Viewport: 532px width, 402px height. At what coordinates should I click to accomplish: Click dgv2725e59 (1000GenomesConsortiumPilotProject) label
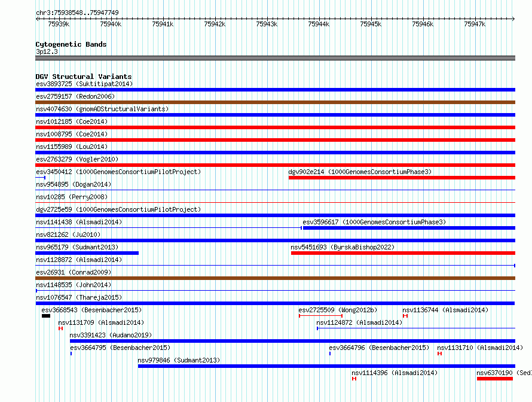click(x=118, y=209)
